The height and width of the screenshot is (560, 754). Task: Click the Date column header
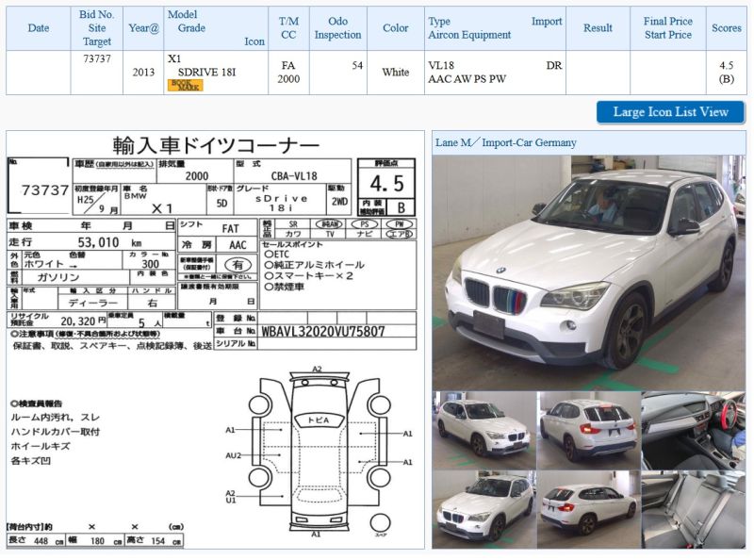coord(39,28)
